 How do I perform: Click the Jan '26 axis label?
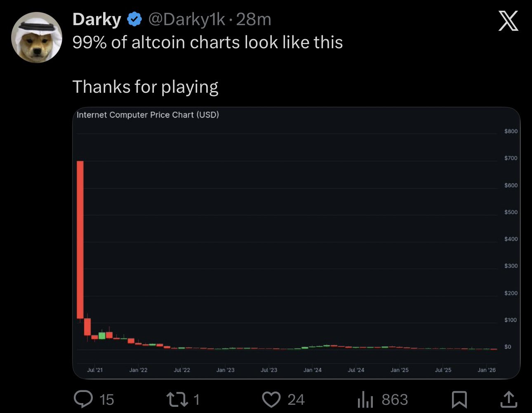(487, 370)
